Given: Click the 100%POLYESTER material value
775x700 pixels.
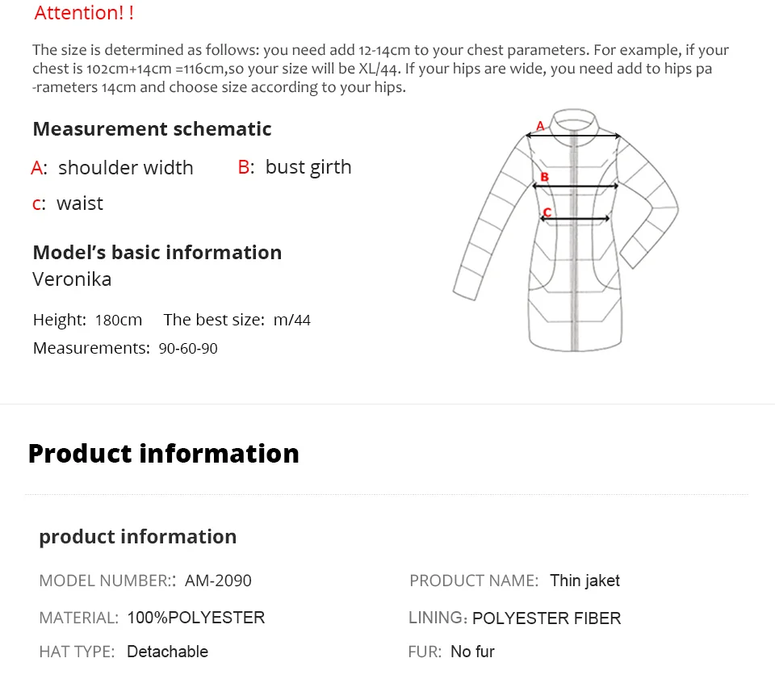Looking at the screenshot, I should (x=196, y=618).
